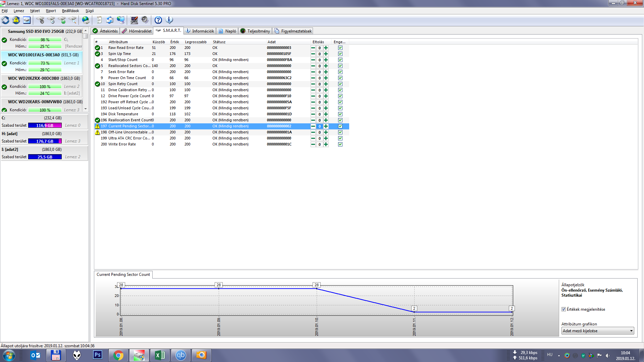Image resolution: width=644 pixels, height=362 pixels.
Task: Click warning icon on attribute 198 row
Action: (97, 132)
